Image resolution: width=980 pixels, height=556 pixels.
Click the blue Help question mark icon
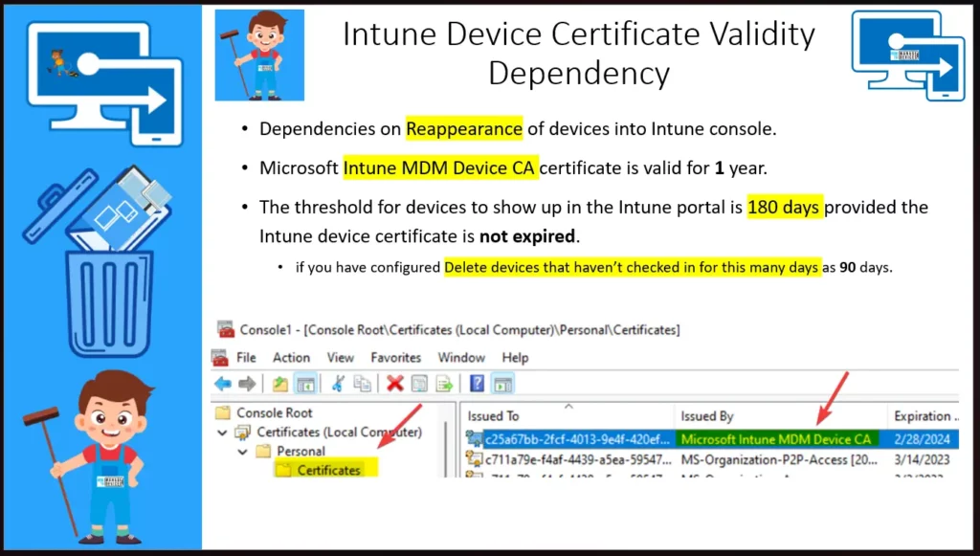coord(477,383)
